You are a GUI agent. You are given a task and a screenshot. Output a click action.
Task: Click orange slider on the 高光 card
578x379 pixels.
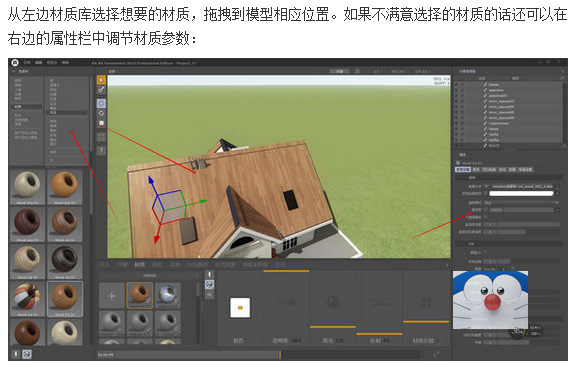(333, 327)
